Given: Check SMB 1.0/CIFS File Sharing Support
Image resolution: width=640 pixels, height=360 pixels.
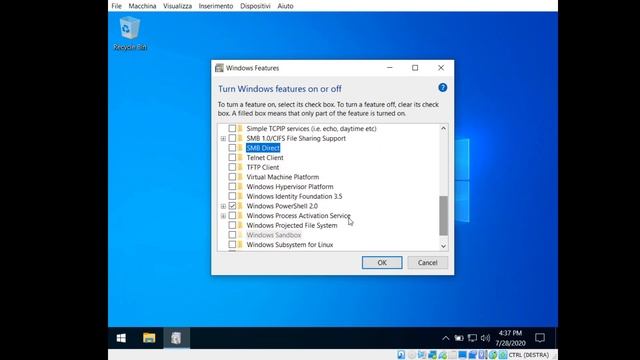Looking at the screenshot, I should (x=232, y=138).
